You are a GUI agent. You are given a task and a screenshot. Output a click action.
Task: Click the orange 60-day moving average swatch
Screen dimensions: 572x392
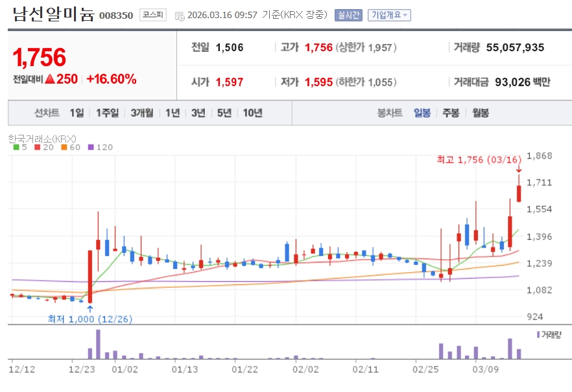64,147
